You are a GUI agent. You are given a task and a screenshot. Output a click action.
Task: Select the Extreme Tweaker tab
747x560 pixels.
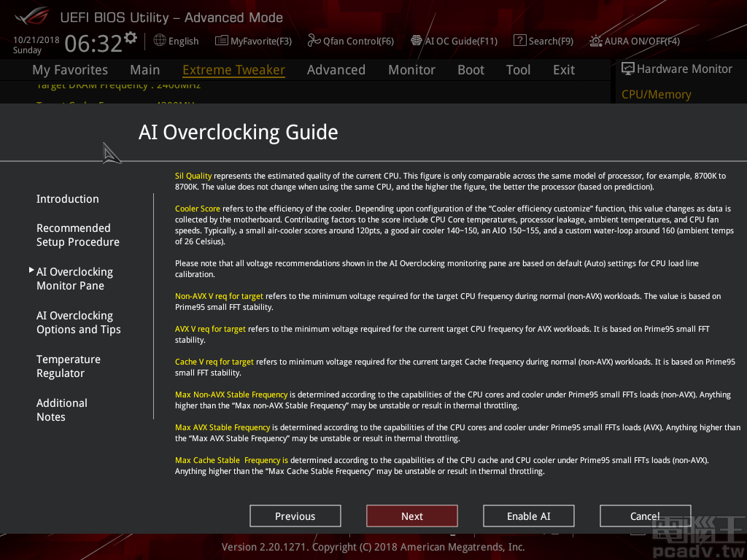coord(234,70)
